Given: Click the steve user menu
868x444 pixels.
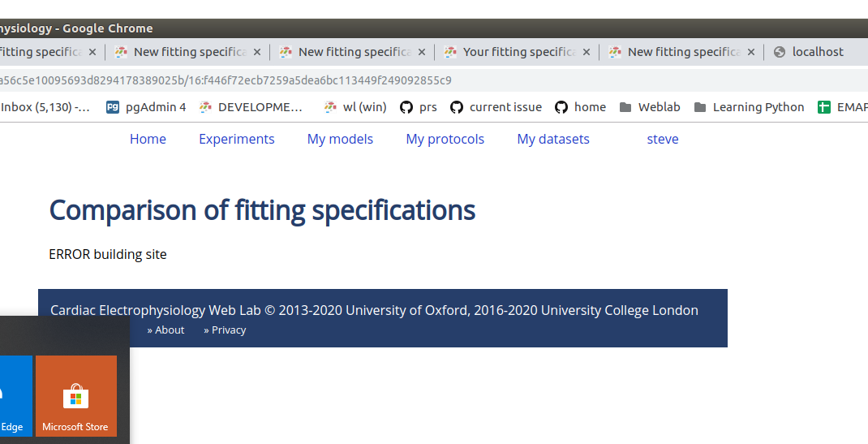Looking at the screenshot, I should (x=663, y=139).
